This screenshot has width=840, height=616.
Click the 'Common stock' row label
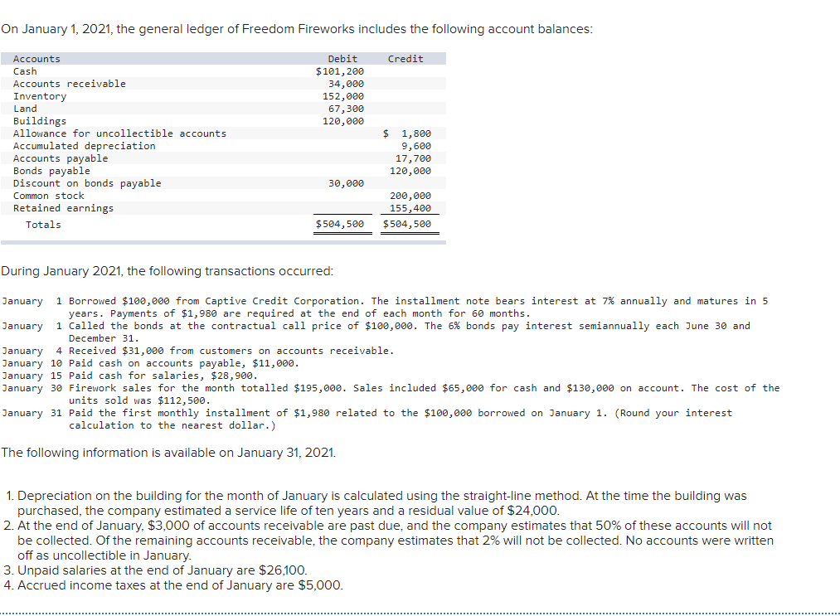(49, 196)
